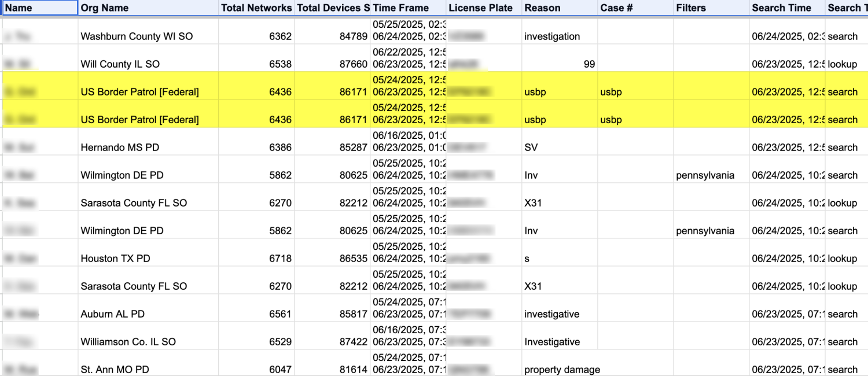Click the Auburn AL PD cell

[x=149, y=308]
